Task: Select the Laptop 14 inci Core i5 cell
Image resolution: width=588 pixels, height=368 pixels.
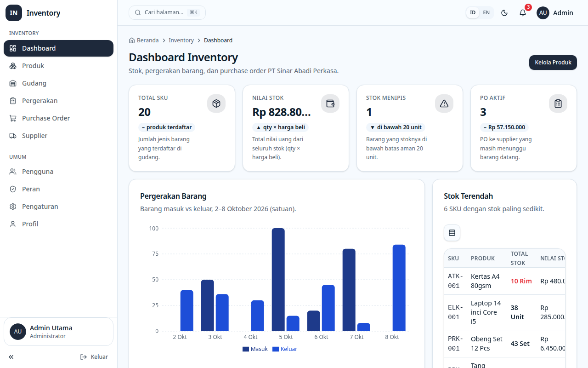Action: point(487,312)
